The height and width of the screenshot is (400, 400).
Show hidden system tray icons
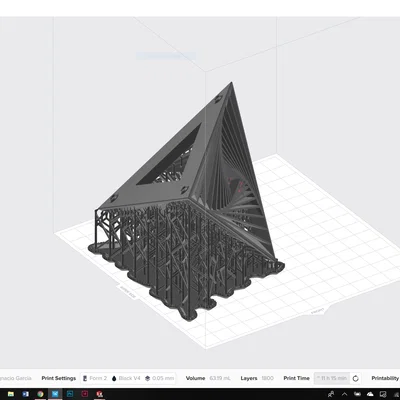[x=344, y=394]
